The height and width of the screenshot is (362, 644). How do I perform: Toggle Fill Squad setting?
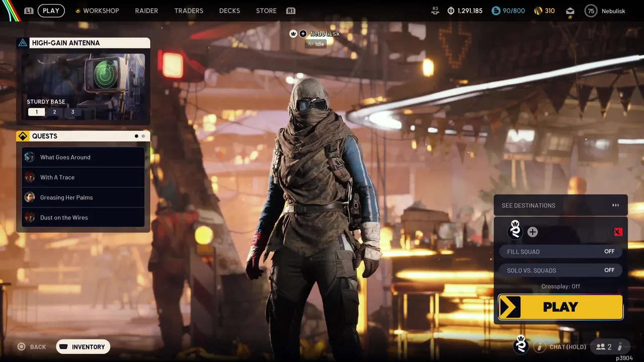pos(560,251)
